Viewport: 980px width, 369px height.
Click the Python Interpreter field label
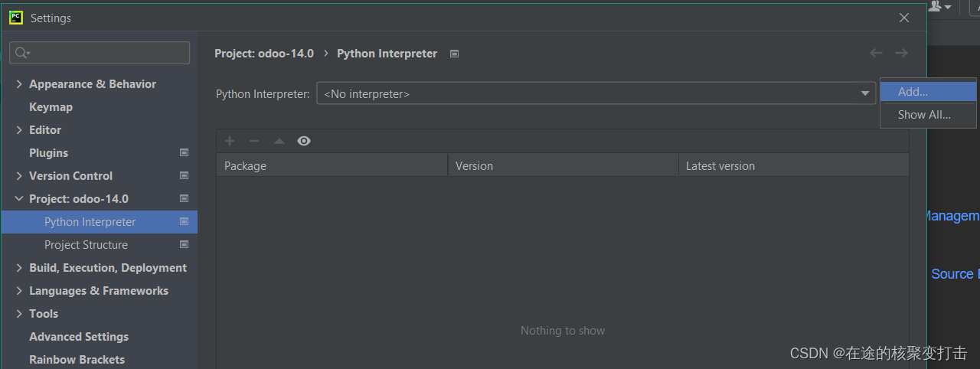[263, 94]
